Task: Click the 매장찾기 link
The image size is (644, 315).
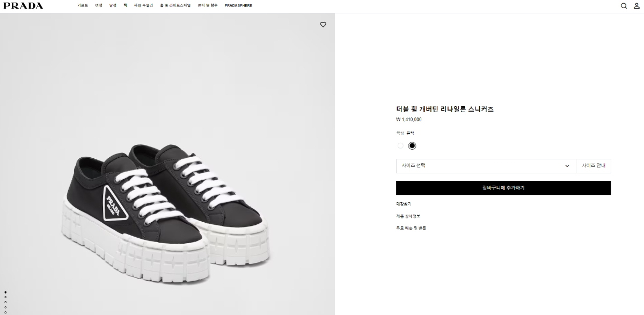Action: (404, 204)
